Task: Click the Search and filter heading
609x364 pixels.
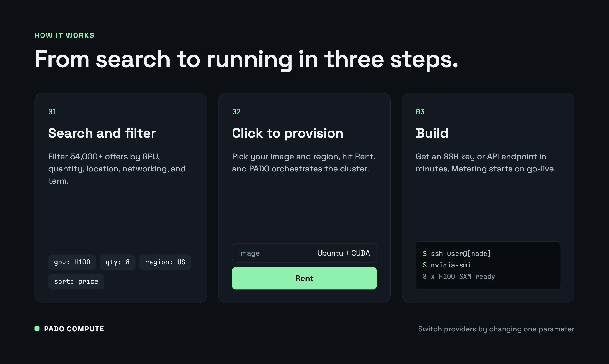Action: tap(102, 133)
